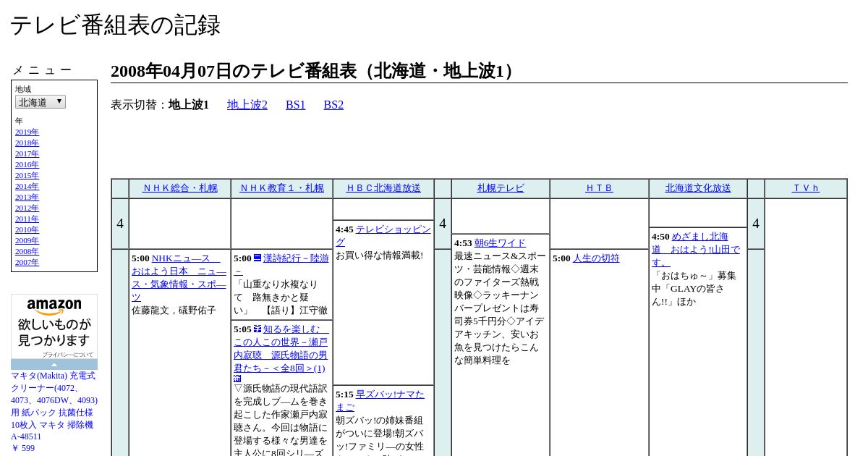Screen dimensions: 868x456
Task: Open the ＴＶｈ channel header
Action: point(806,188)
